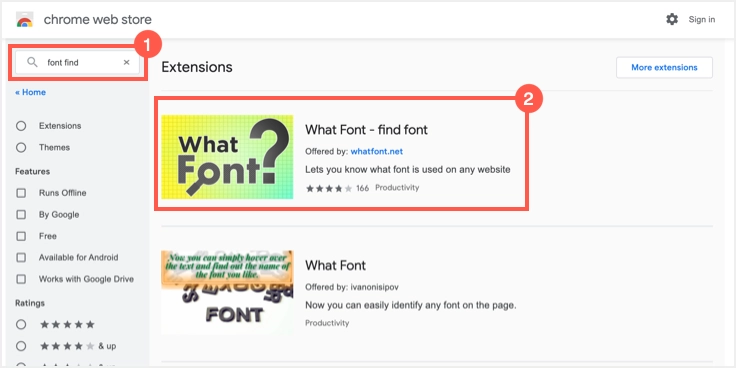Tick the Free checkbox

tap(21, 236)
